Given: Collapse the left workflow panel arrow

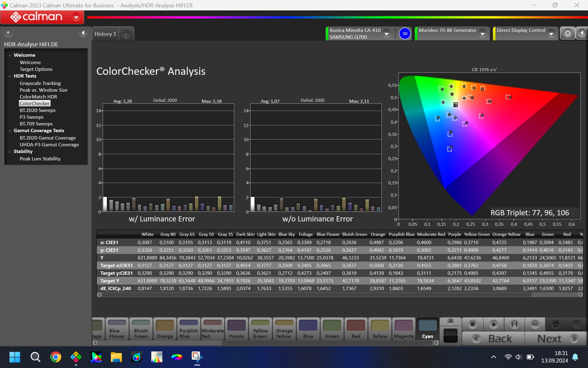Looking at the screenshot, I should point(83,33).
